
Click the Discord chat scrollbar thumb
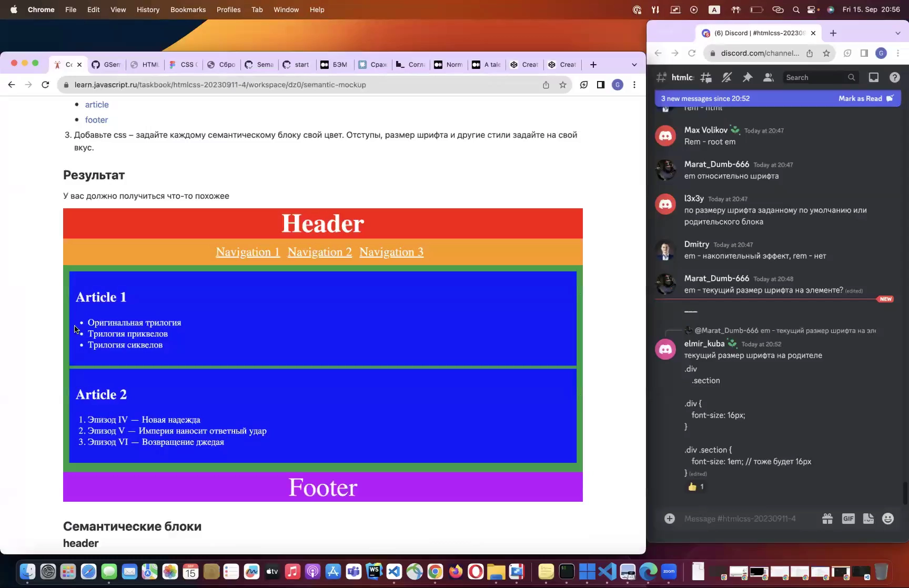pos(905,493)
